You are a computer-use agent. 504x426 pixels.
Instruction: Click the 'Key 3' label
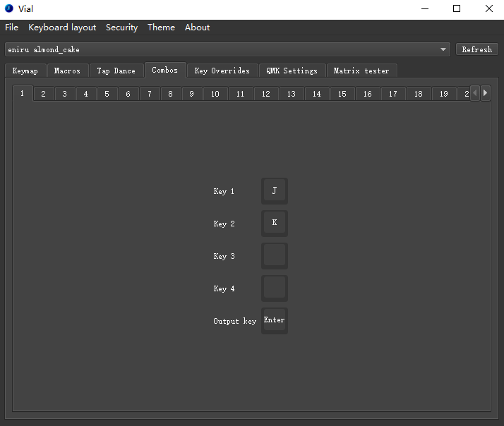click(224, 256)
